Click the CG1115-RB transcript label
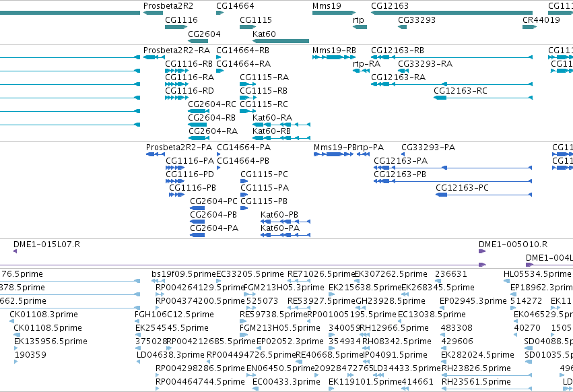Viewport: 573px width, 392px height. (263, 91)
